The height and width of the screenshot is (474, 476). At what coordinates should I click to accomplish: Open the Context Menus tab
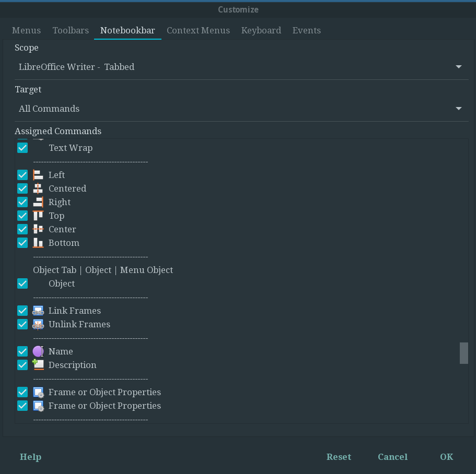(198, 31)
